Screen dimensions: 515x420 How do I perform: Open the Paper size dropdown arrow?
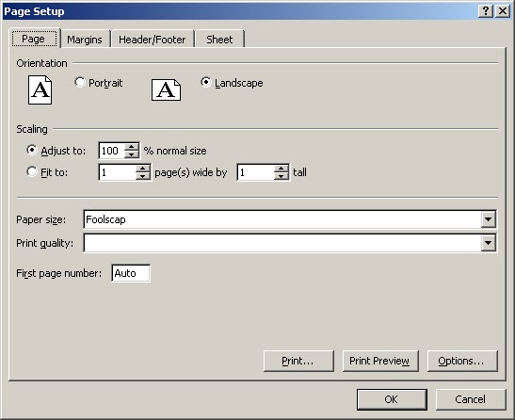click(x=488, y=219)
